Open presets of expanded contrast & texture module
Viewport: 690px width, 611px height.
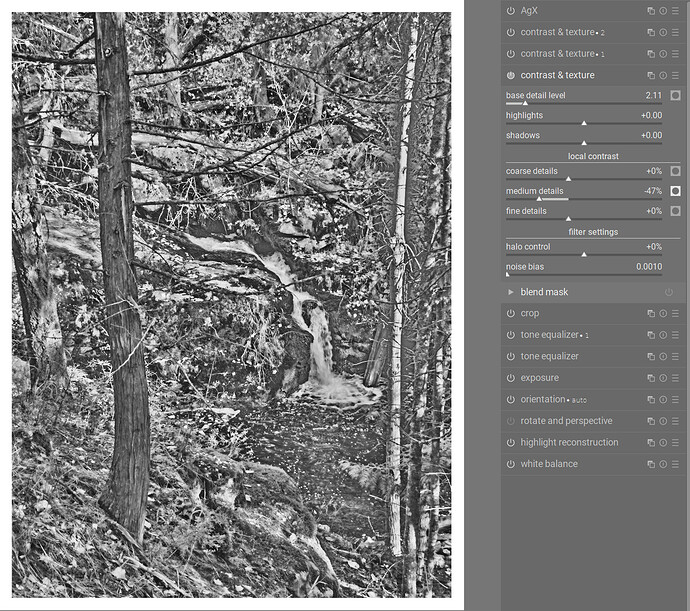(x=675, y=75)
